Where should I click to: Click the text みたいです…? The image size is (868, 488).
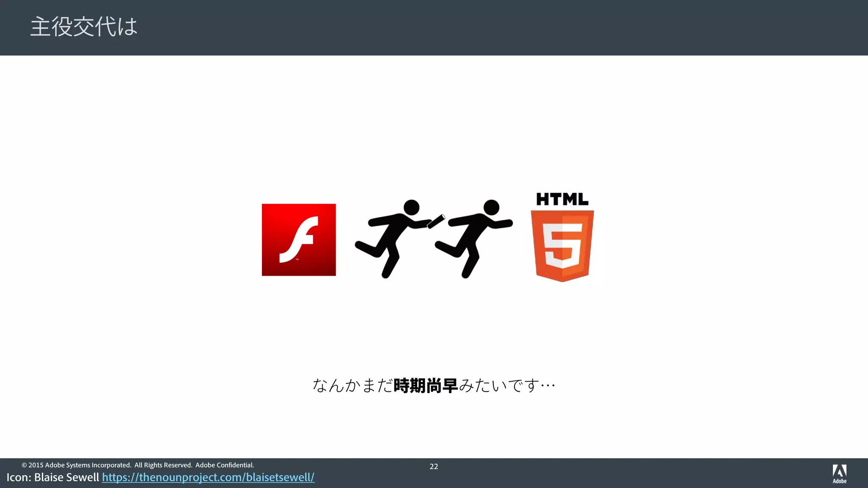tap(507, 385)
